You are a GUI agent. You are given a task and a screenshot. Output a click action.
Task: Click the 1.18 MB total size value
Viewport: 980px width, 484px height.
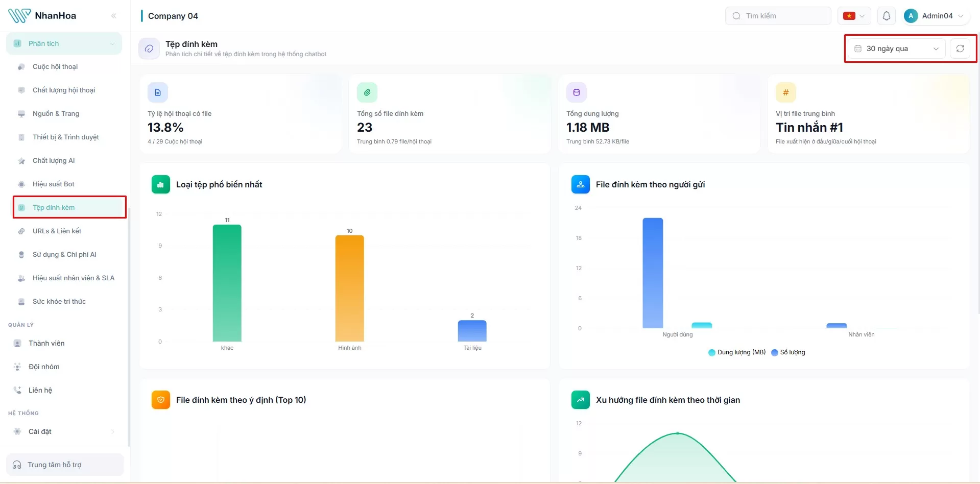pos(588,127)
